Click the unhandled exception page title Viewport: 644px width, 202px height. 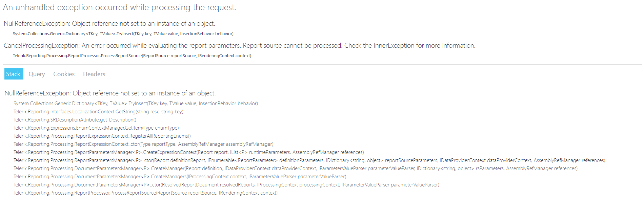coord(119,7)
